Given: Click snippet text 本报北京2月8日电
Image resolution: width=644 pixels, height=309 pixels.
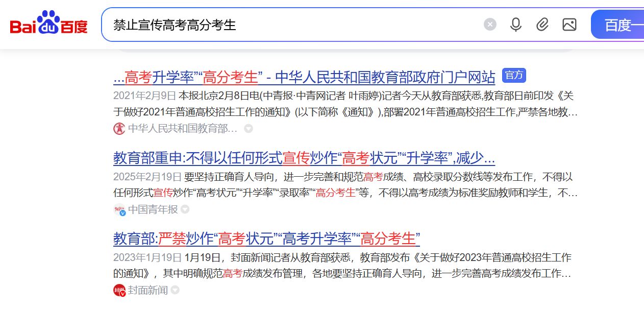Looking at the screenshot, I should [x=218, y=96].
